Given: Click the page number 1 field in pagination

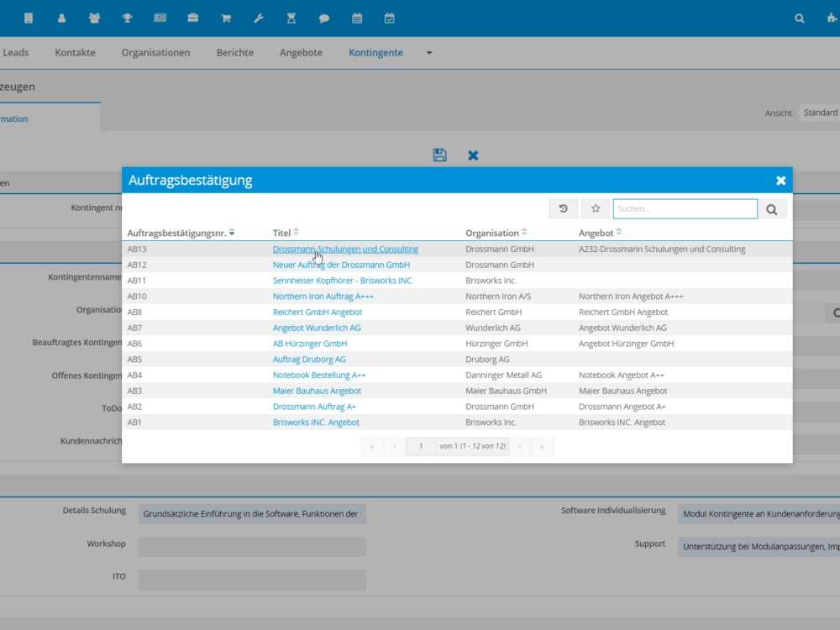Looking at the screenshot, I should click(x=420, y=446).
